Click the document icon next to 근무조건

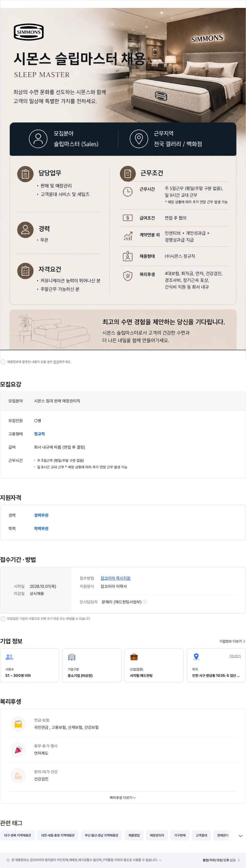(x=128, y=174)
